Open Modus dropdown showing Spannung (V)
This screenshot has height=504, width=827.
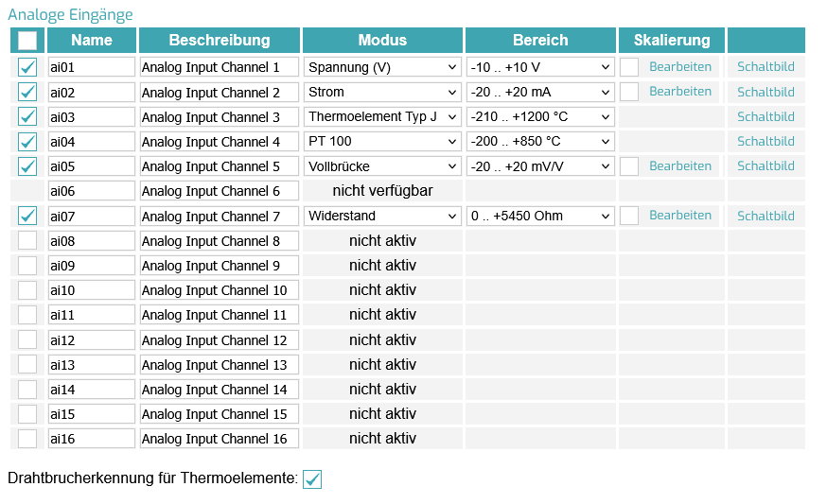pyautogui.click(x=382, y=67)
